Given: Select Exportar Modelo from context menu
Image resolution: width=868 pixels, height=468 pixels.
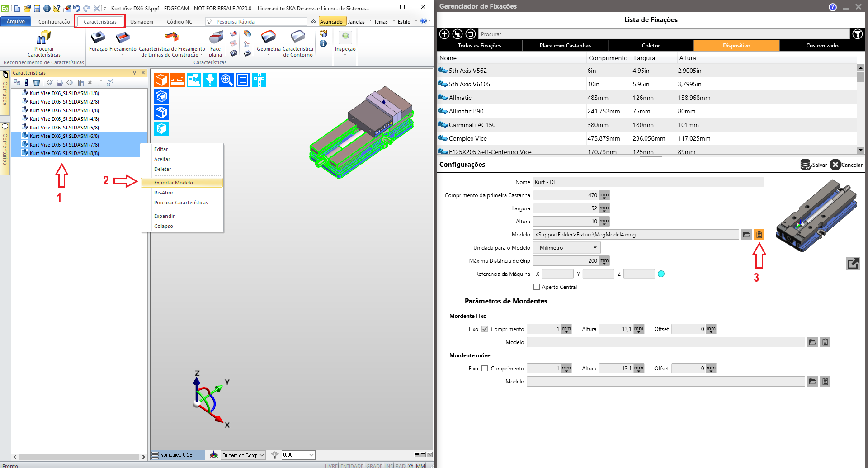Looking at the screenshot, I should pos(182,183).
